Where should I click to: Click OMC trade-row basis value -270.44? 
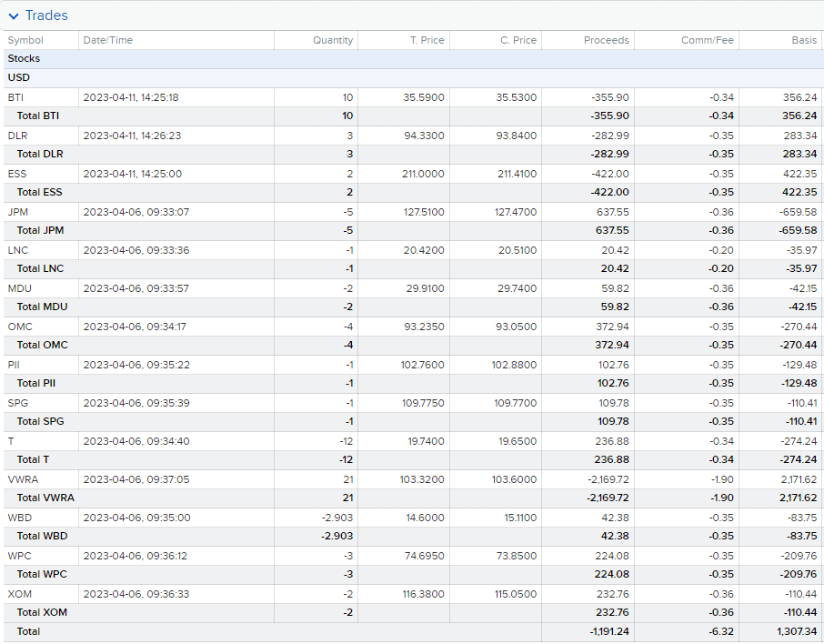pos(799,327)
